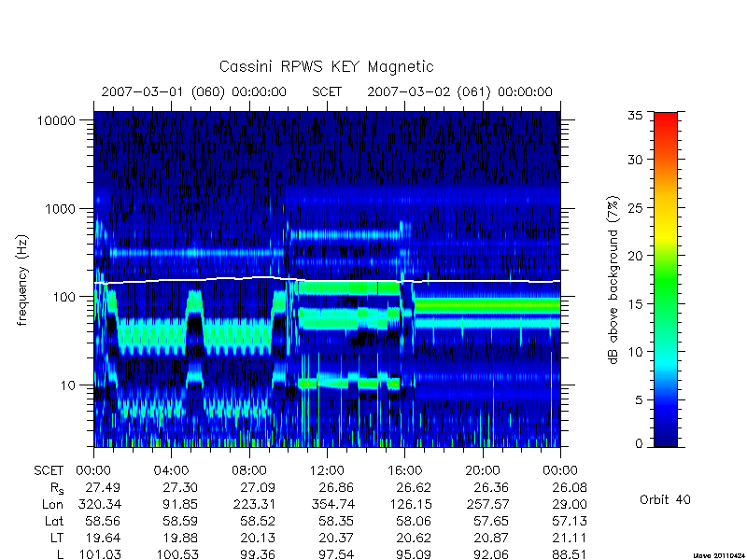Click the 04:00 time tick label

171,470
